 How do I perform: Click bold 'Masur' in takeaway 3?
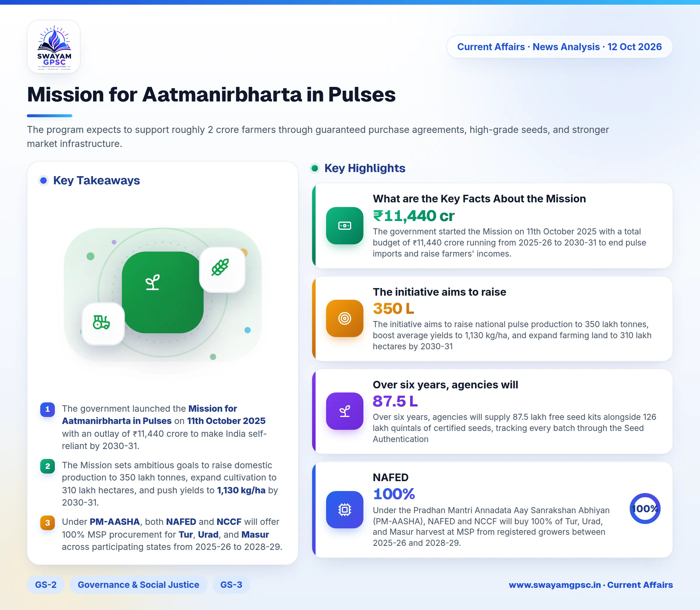255,535
